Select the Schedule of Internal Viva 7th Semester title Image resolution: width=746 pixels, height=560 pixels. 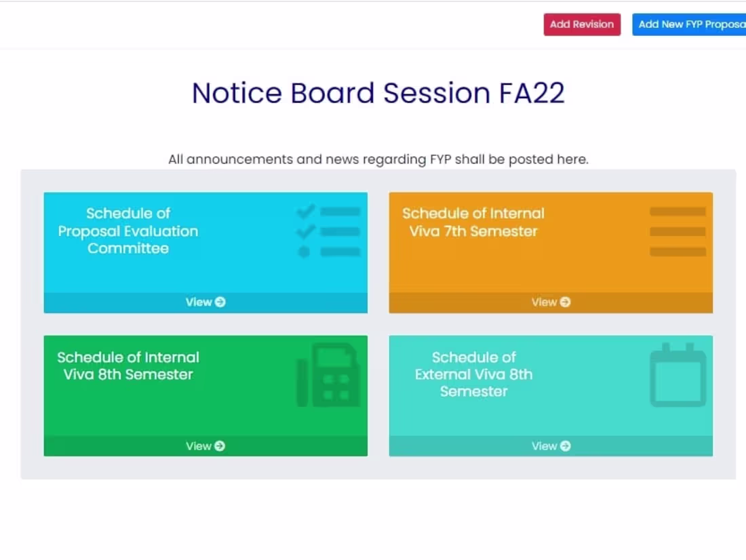(x=473, y=222)
